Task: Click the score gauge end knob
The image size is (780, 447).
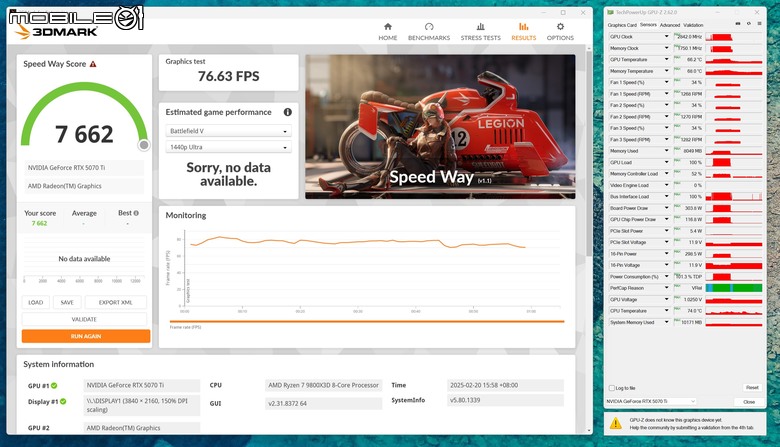Action: [144, 145]
